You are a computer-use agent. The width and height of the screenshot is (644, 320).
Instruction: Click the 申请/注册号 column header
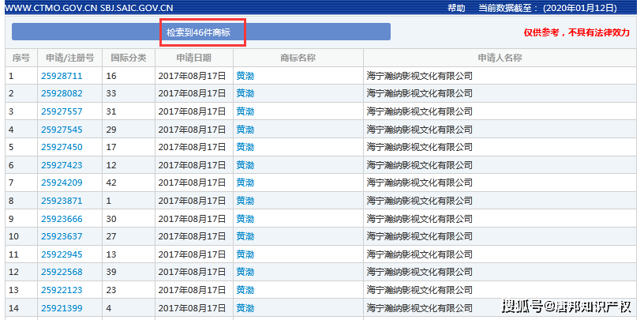click(69, 58)
